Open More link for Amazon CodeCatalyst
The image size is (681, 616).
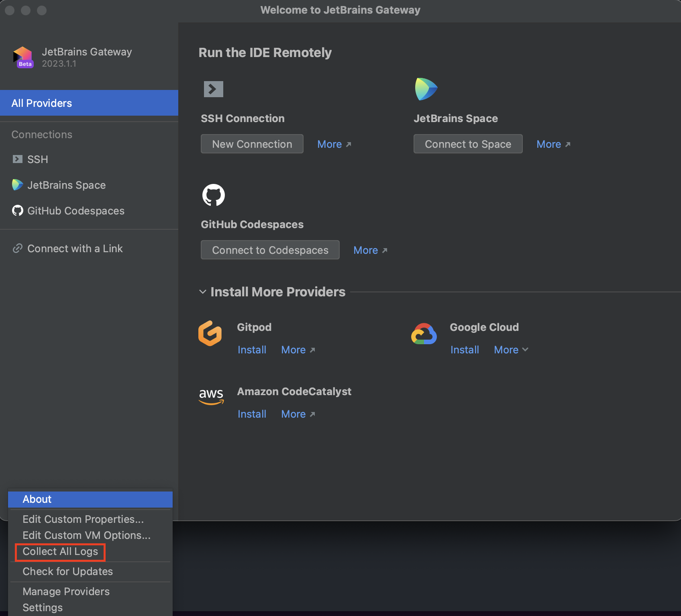[298, 414]
